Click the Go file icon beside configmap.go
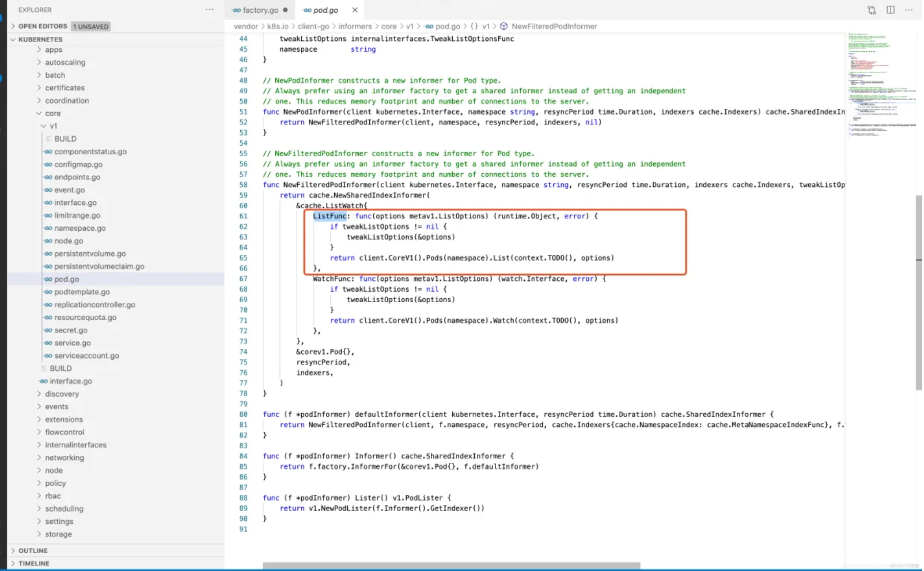Image resolution: width=924 pixels, height=571 pixels. 48,165
